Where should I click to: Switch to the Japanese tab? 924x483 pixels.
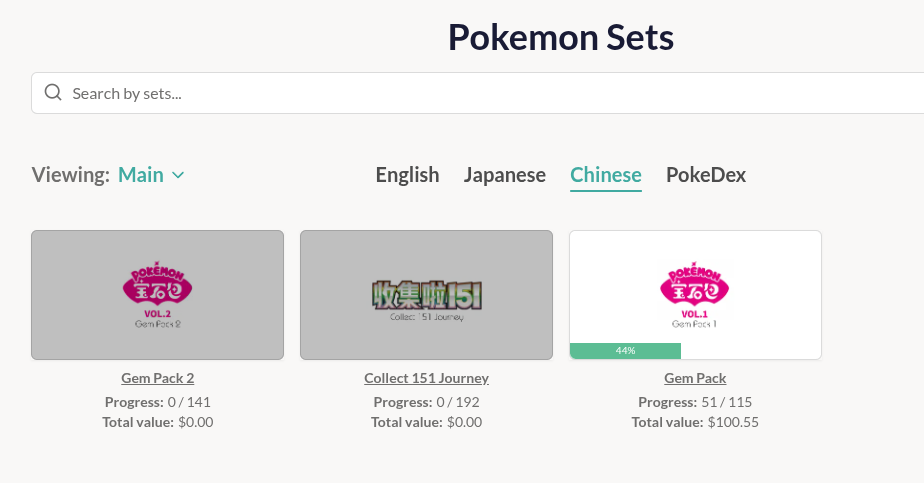(504, 175)
